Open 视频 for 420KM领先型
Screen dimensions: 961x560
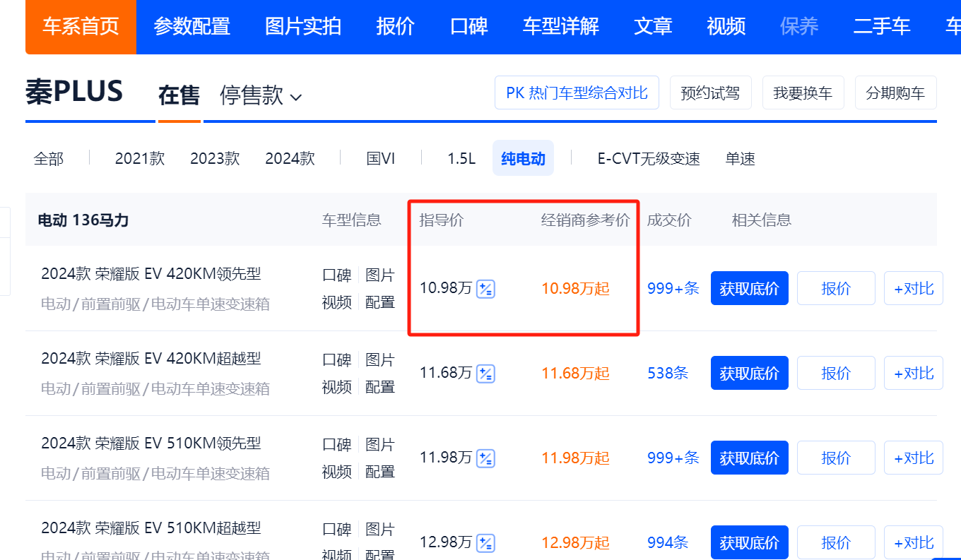[337, 302]
